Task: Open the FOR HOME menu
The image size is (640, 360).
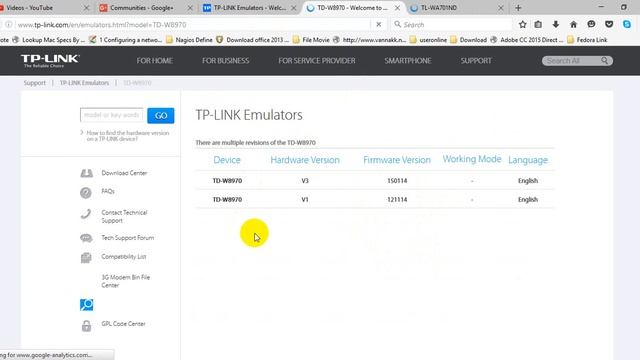Action: tap(154, 60)
